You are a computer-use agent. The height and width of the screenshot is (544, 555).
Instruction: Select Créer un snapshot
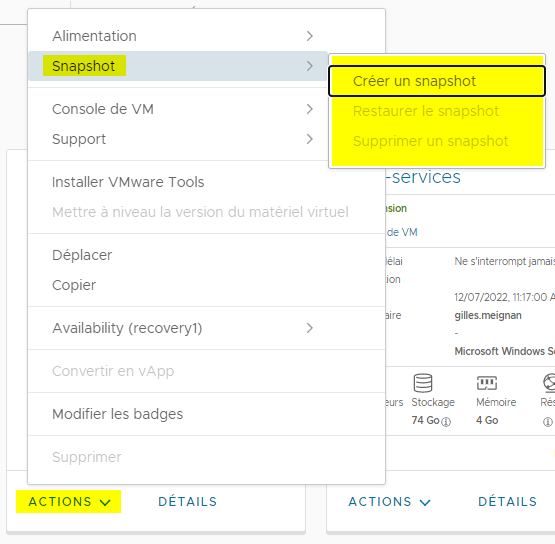tap(437, 81)
